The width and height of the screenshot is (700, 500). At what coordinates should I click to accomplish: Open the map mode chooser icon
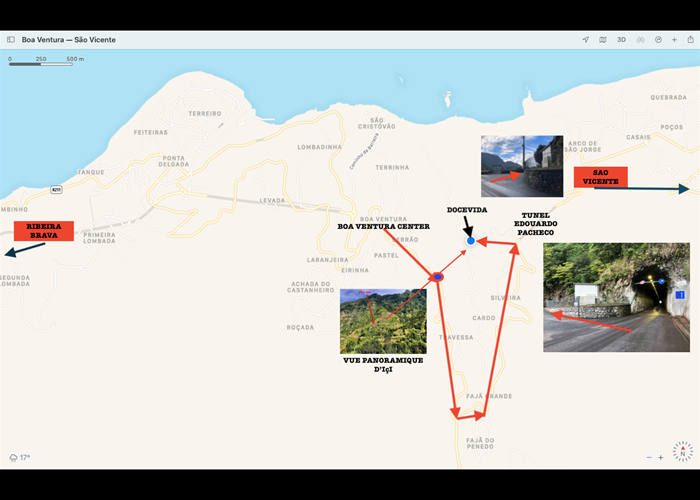coord(603,40)
